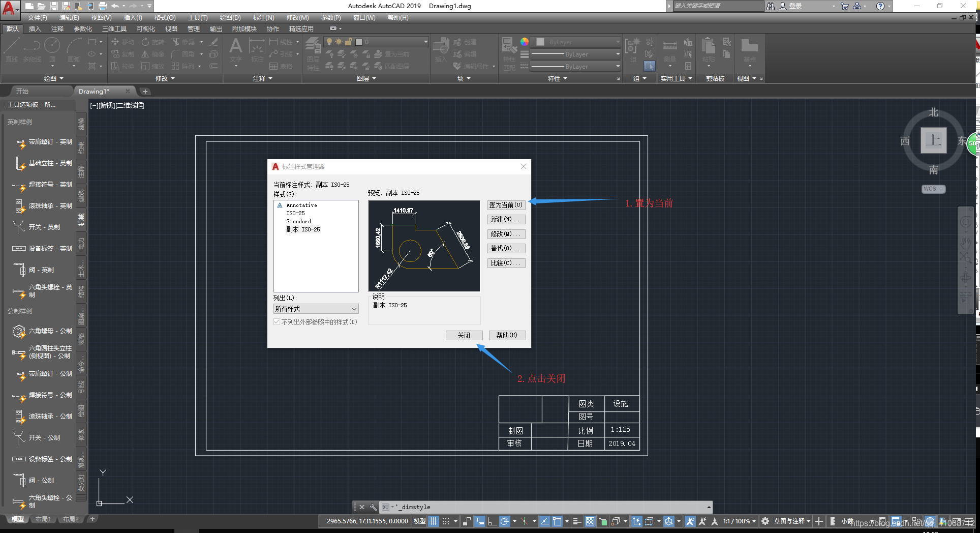Select the Polyline (多段线) tool
Screen dimensions: 980x533
[x=32, y=50]
